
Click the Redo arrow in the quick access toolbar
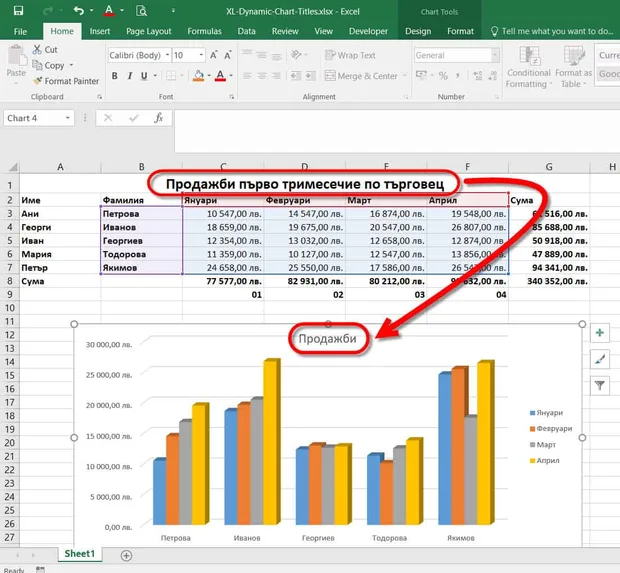pyautogui.click(x=48, y=11)
